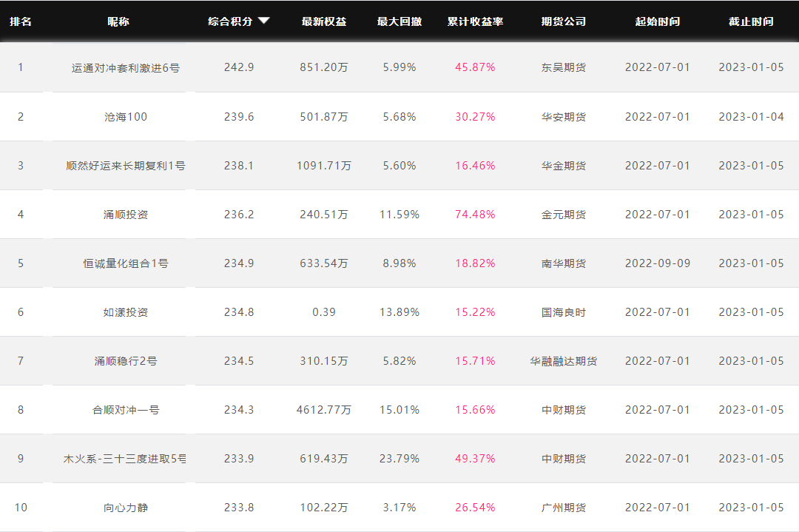
Task: Click equity value 240.51万
Action: point(324,215)
